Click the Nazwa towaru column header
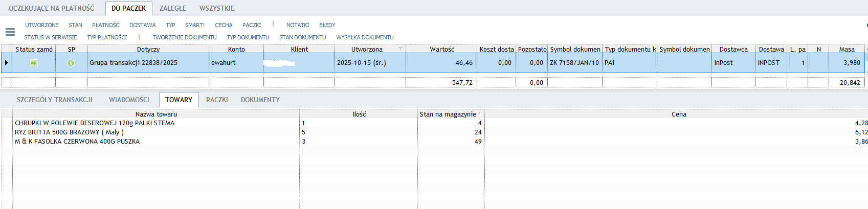The width and height of the screenshot is (868, 209). (156, 114)
